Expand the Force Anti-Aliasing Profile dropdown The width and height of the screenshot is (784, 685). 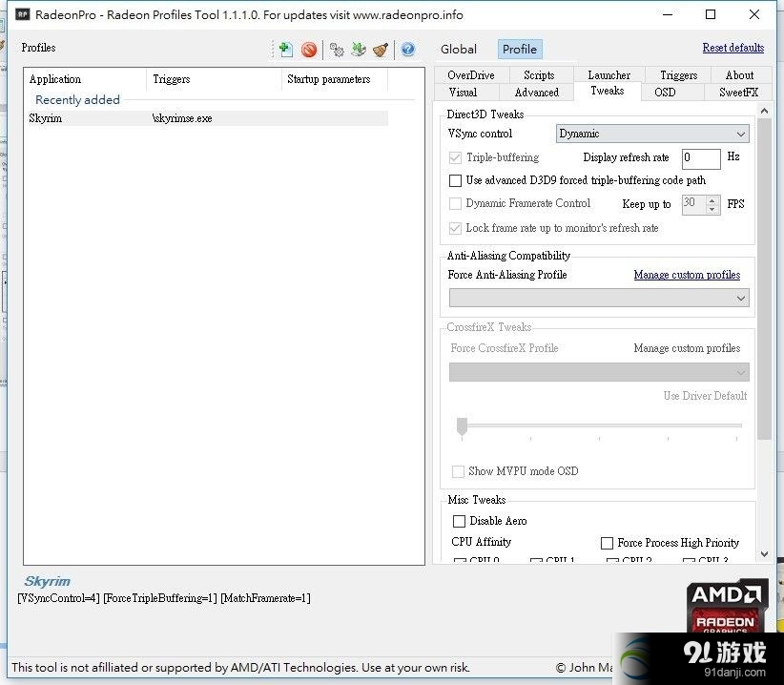[599, 298]
